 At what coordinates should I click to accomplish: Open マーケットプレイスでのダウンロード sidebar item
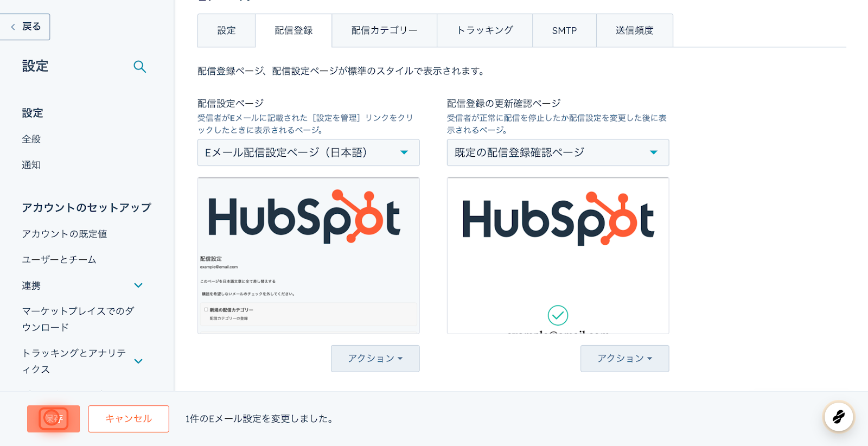pyautogui.click(x=78, y=319)
